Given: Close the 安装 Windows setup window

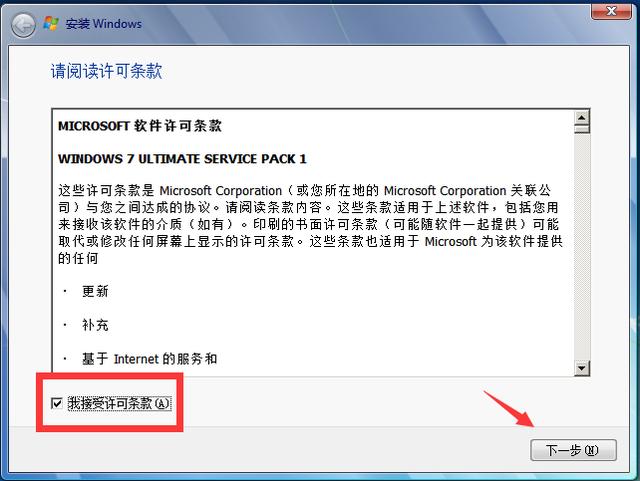Looking at the screenshot, I should point(611,11).
